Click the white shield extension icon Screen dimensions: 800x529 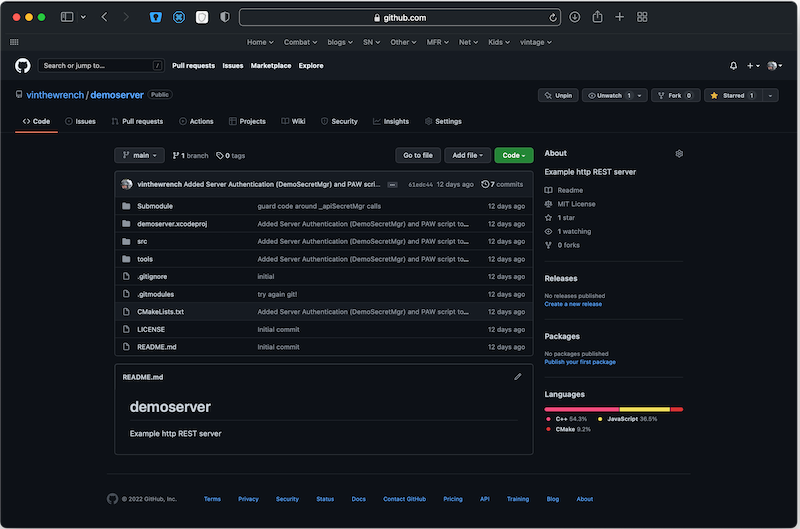coord(202,17)
